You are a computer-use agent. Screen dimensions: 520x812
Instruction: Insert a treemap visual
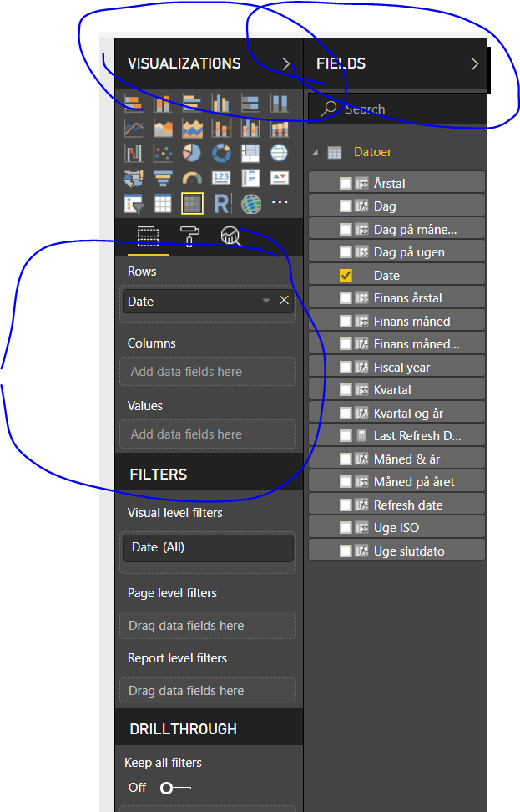click(x=250, y=153)
